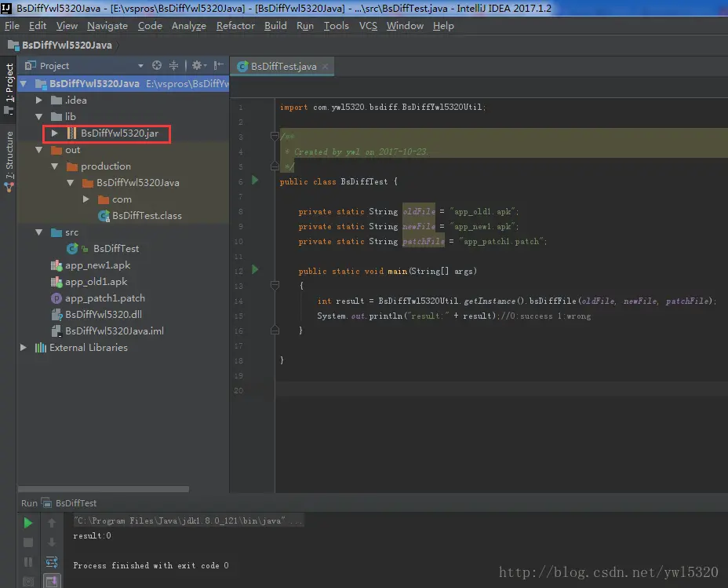Select app_patch1.patch in project tree
This screenshot has width=728, height=588.
click(x=104, y=298)
